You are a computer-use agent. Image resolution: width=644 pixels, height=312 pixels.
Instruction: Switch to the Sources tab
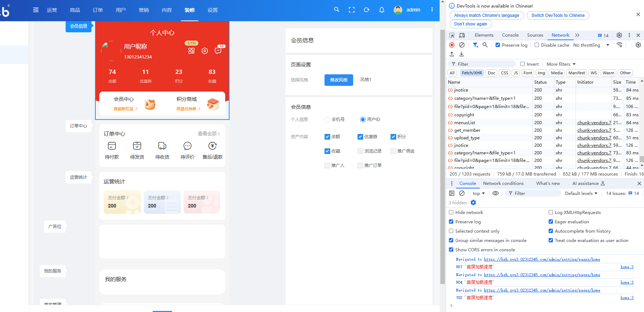coord(535,35)
